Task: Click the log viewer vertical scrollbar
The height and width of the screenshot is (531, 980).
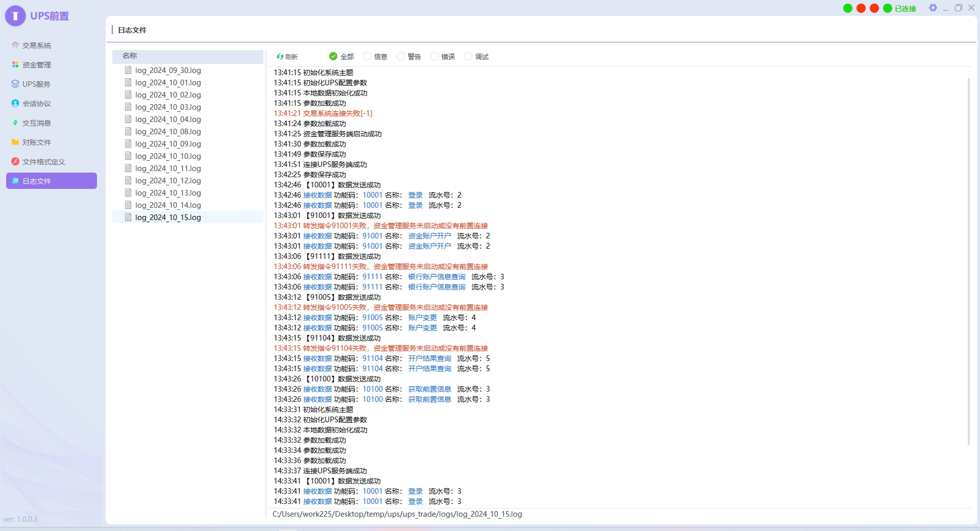Action: [x=968, y=261]
